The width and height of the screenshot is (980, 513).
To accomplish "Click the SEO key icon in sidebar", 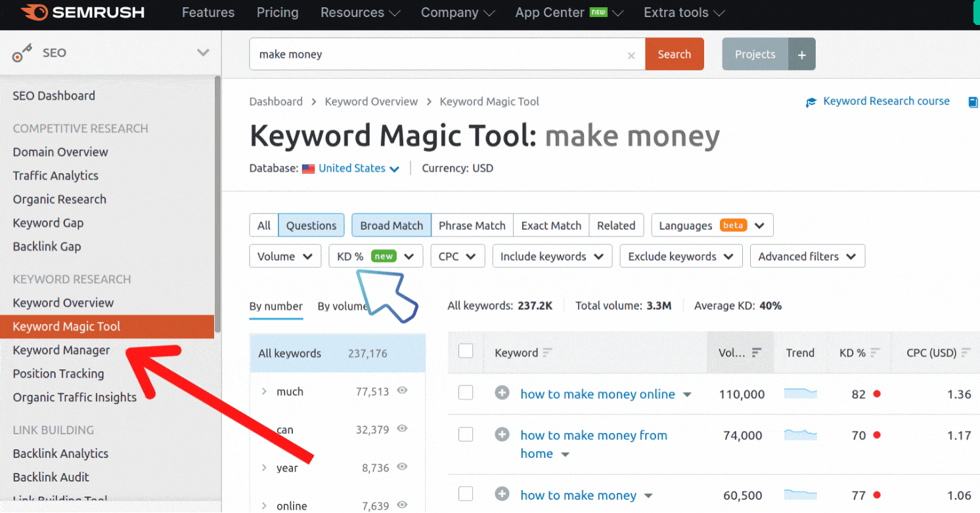I will (22, 53).
